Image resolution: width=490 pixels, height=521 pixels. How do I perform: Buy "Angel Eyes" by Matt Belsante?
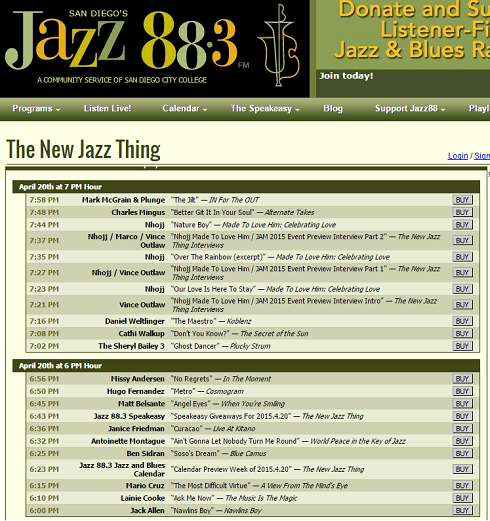[462, 404]
